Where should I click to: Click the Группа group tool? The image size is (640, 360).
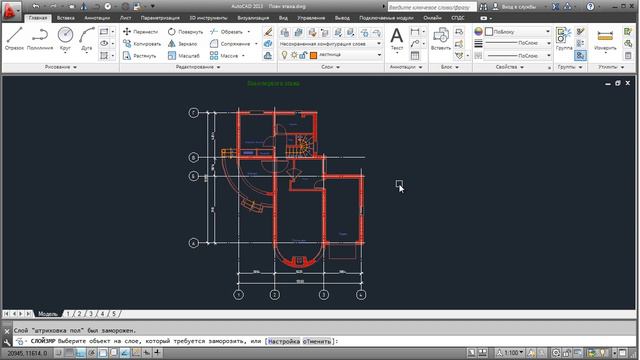[564, 39]
